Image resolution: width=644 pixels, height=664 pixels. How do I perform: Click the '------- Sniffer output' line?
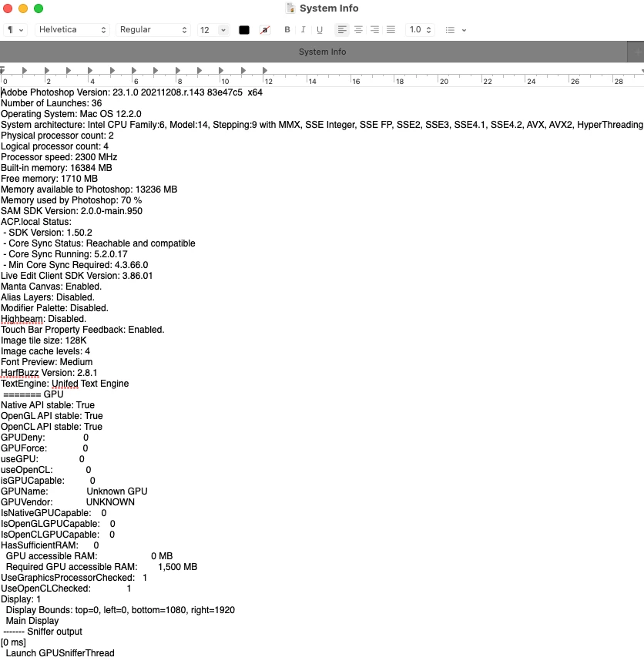click(43, 632)
